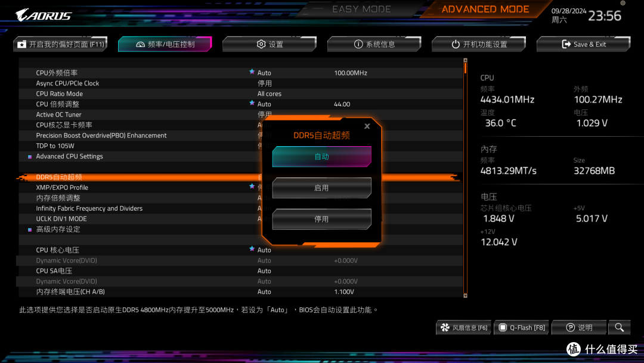Click 内存终端电压 1.100V value field
This screenshot has height=363, width=644.
344,292
